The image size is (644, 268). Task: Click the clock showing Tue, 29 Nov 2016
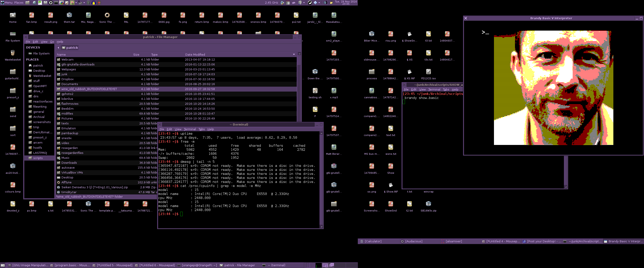pos(346,3)
